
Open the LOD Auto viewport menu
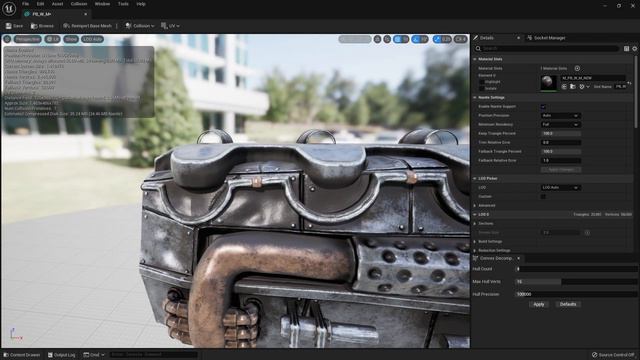92,39
